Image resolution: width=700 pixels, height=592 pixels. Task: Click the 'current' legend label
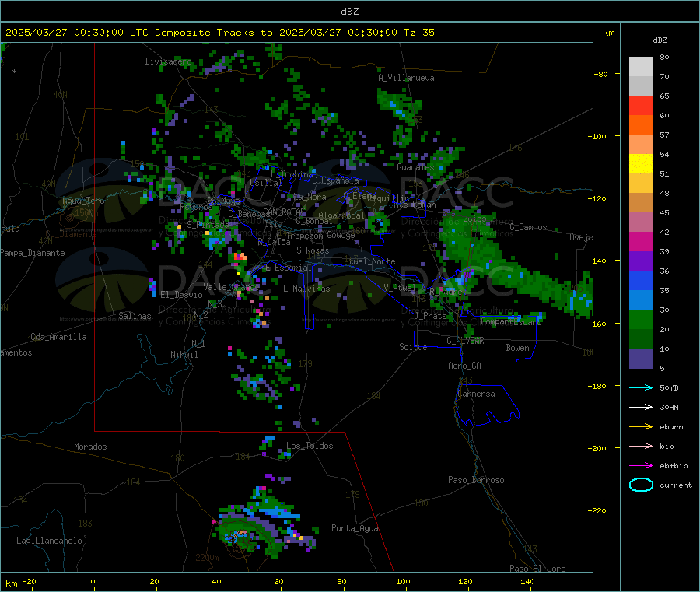(676, 485)
